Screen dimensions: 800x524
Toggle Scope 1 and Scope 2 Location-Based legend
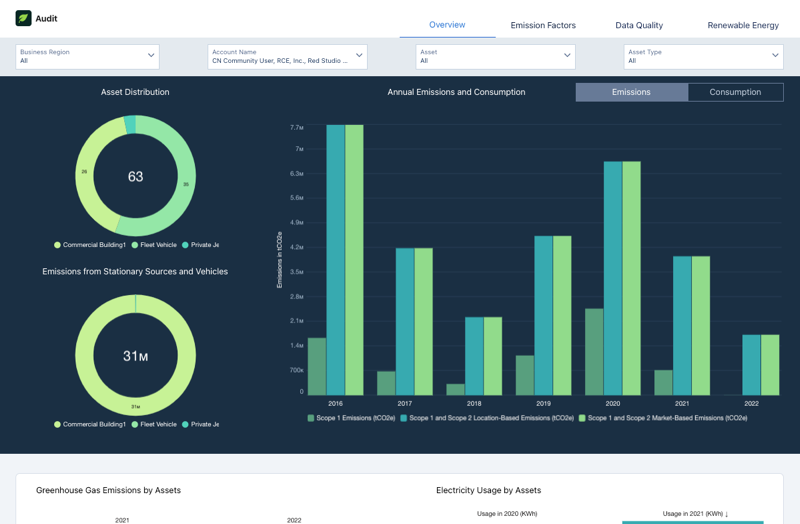pyautogui.click(x=487, y=418)
